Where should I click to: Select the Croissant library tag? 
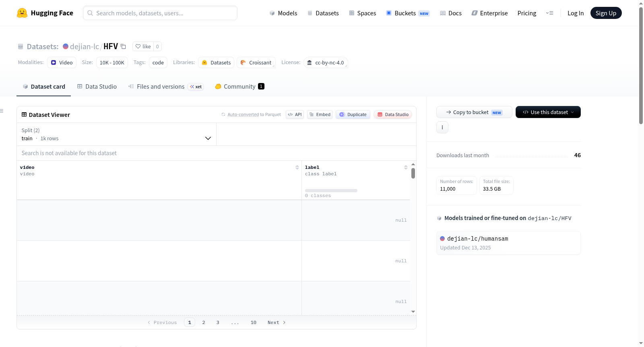256,62
